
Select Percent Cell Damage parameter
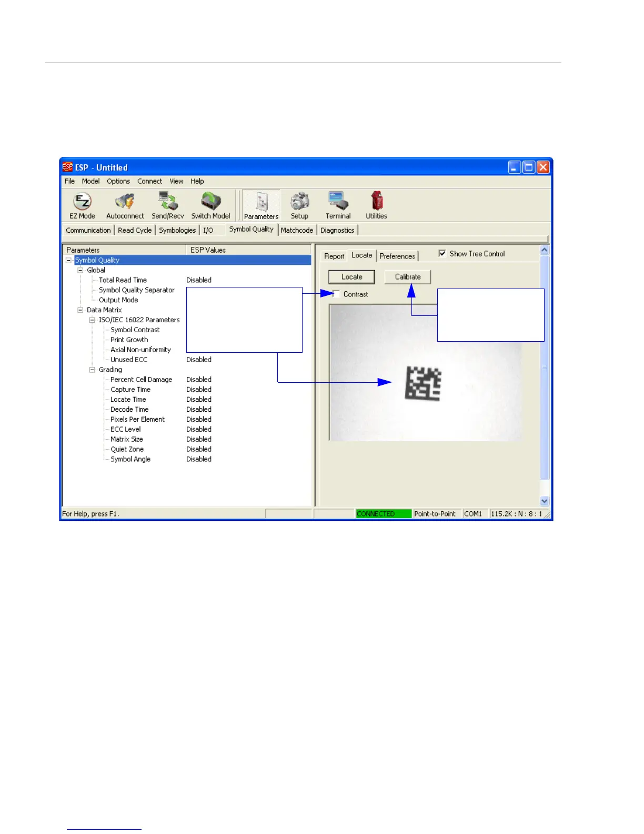pos(142,380)
